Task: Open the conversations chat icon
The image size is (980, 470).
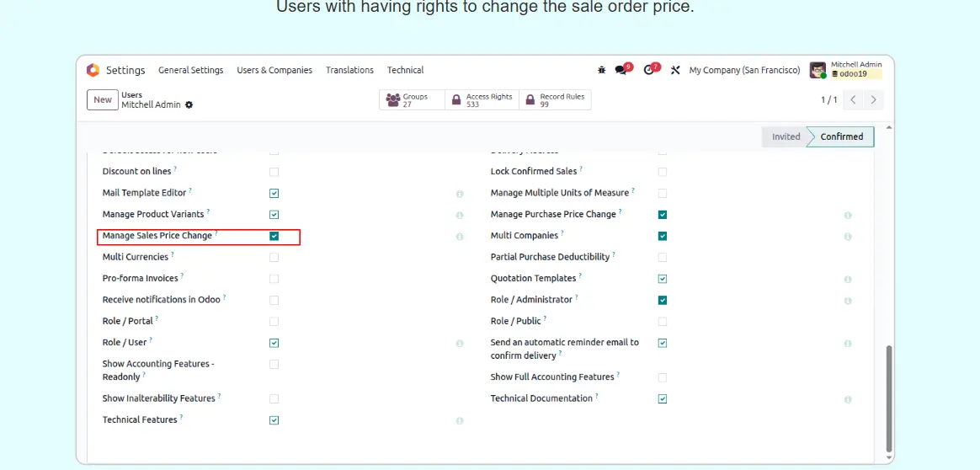Action: (x=621, y=70)
